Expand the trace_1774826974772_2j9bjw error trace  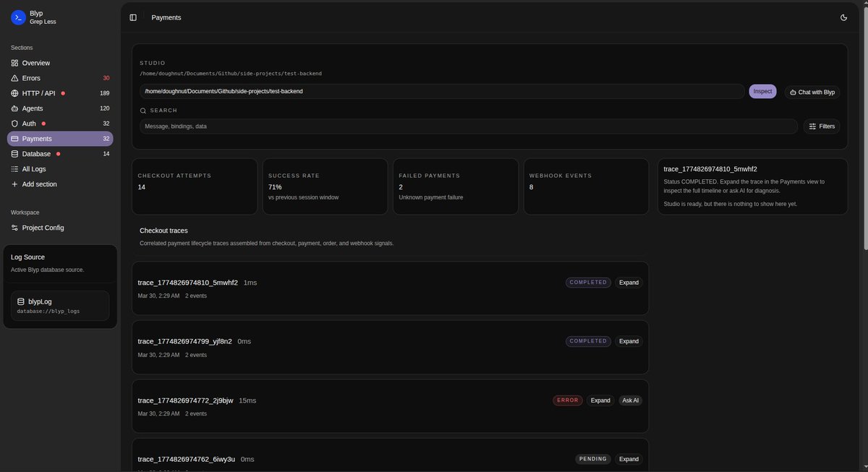coord(600,400)
